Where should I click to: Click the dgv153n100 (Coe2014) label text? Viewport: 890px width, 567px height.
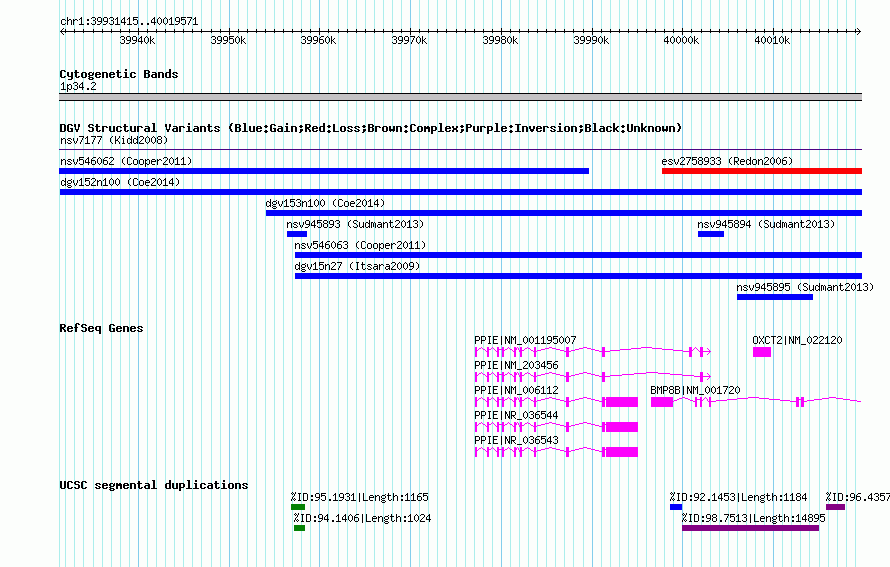tap(325, 203)
